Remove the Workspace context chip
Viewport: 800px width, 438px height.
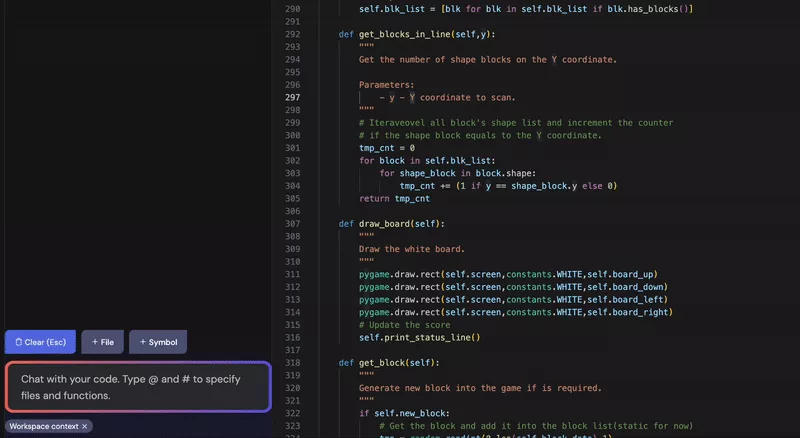85,426
